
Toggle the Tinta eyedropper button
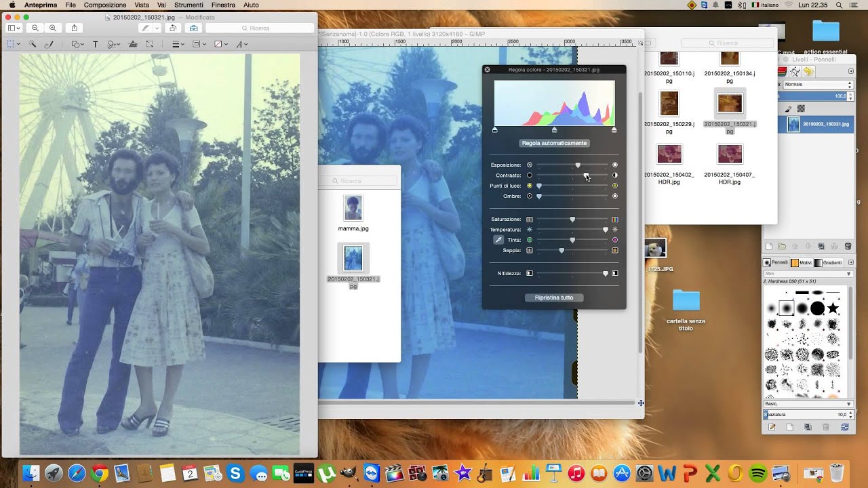(x=498, y=240)
